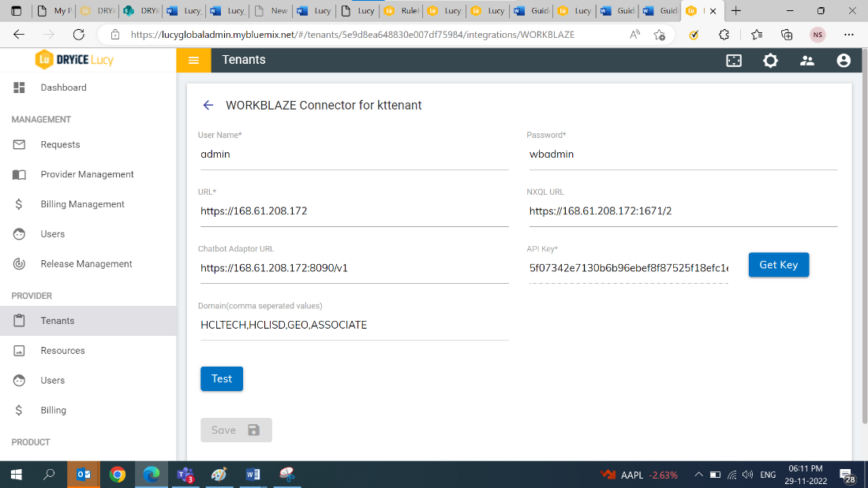Viewport: 868px width, 488px height.
Task: Click the page vertical scrollbar
Action: tap(864, 238)
